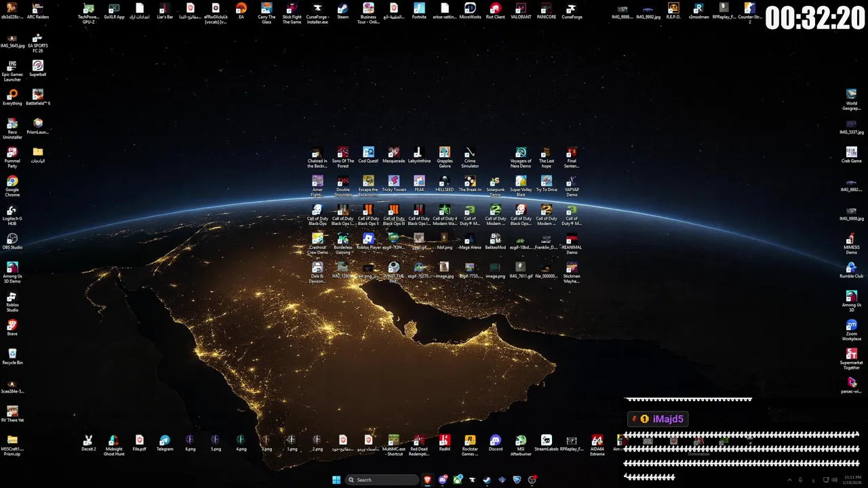
Task: Click the iMajd5 username label
Action: click(x=668, y=419)
